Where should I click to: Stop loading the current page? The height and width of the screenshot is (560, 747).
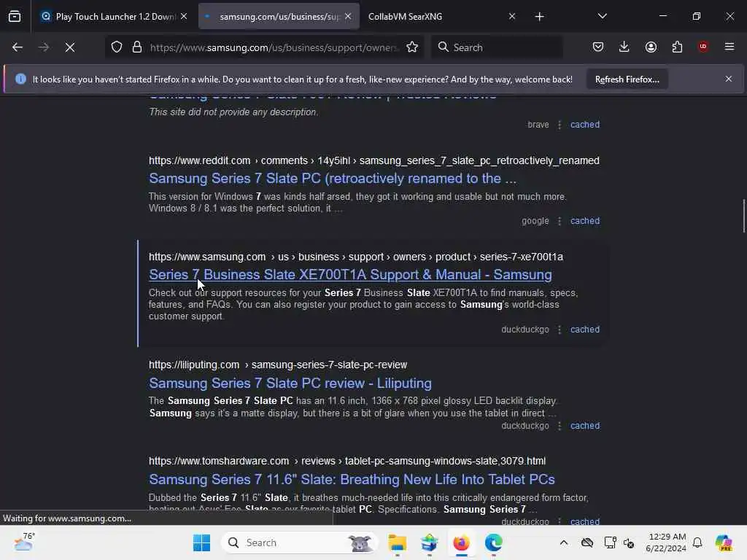pos(70,47)
